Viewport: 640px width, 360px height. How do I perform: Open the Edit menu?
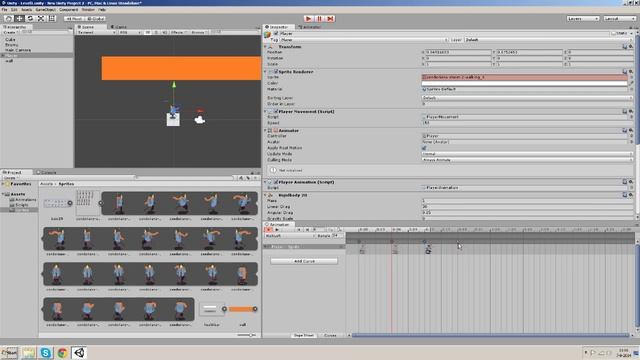14,9
